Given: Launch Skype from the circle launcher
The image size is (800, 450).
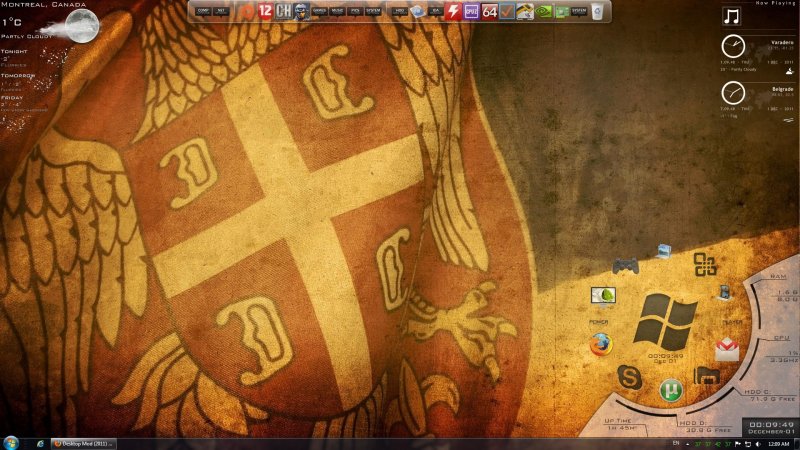Looking at the screenshot, I should [x=630, y=378].
